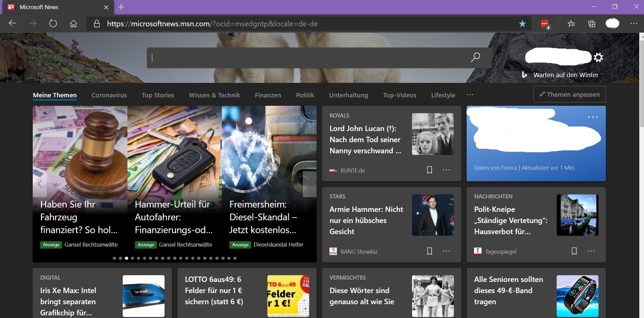Open more options for the Tagesspiegel article
The height and width of the screenshot is (318, 644).
(x=591, y=251)
